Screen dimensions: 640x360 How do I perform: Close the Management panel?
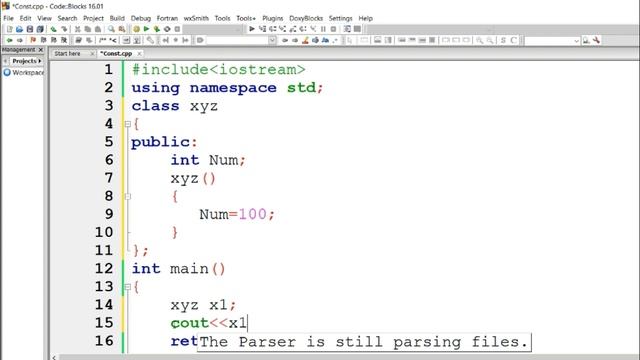40,49
